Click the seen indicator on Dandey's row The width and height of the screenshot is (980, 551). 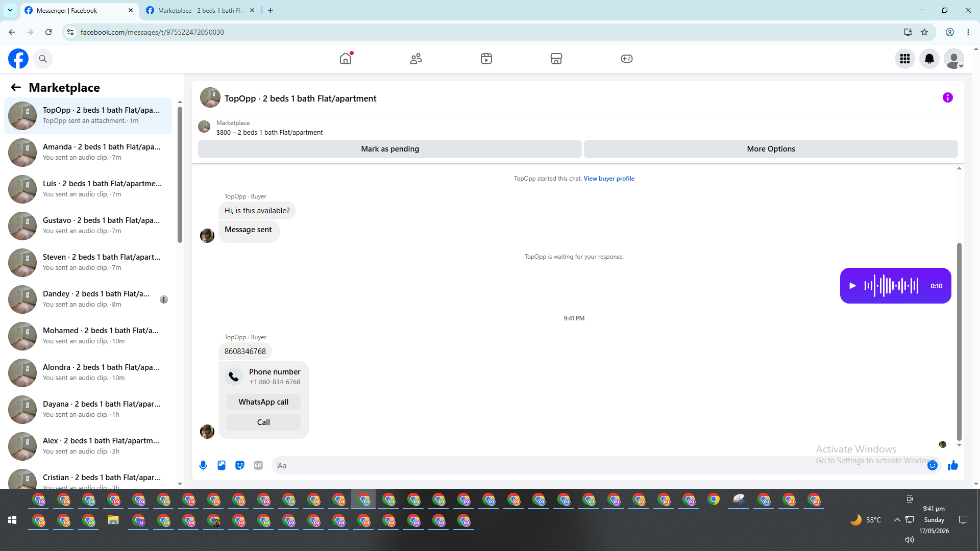pos(164,299)
